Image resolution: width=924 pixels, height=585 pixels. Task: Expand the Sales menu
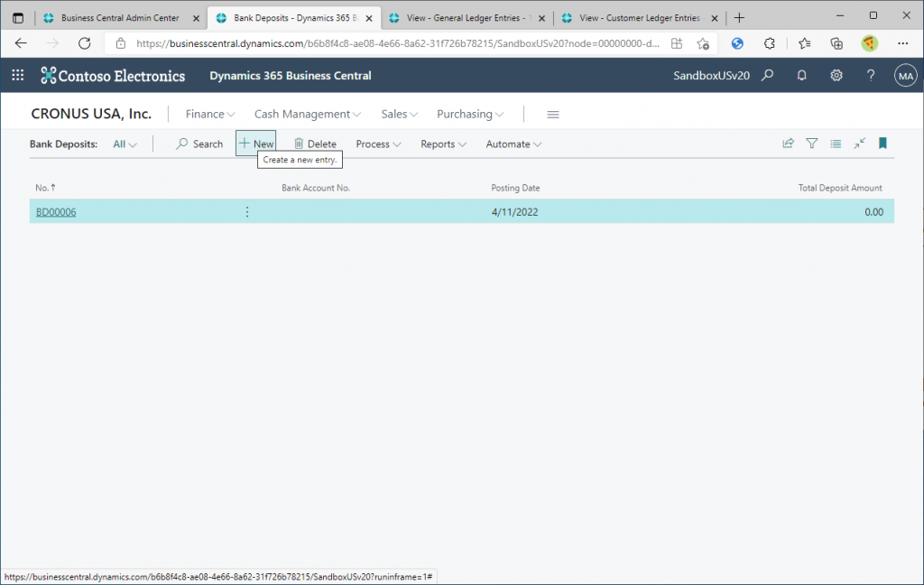coord(399,115)
